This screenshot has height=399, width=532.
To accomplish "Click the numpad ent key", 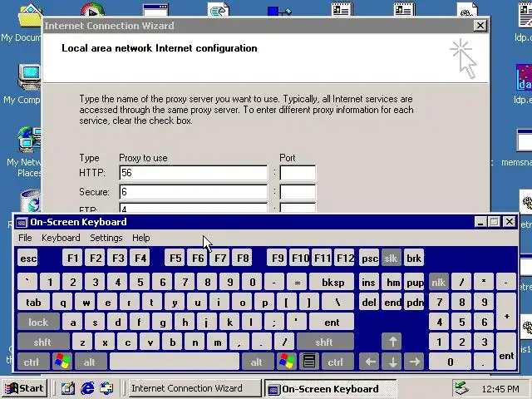I will tap(506, 352).
